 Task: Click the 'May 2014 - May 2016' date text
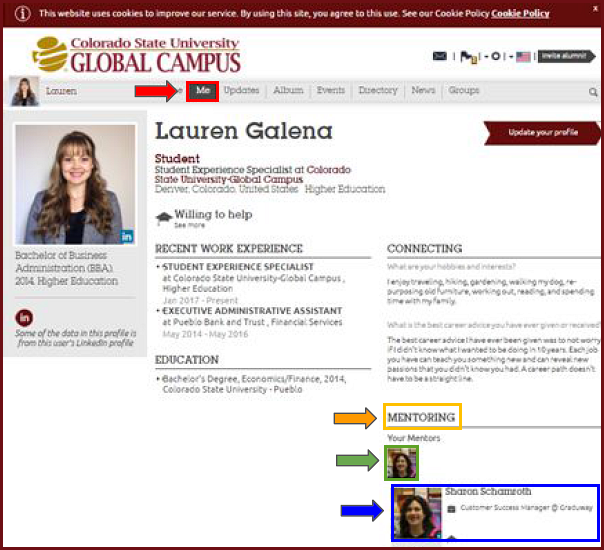pos(205,334)
